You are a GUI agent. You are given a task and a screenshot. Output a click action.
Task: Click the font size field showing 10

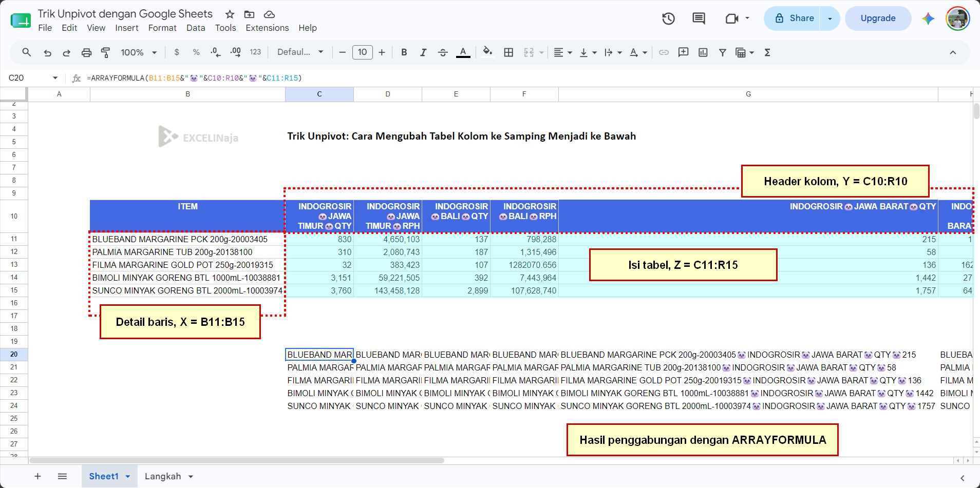coord(362,52)
